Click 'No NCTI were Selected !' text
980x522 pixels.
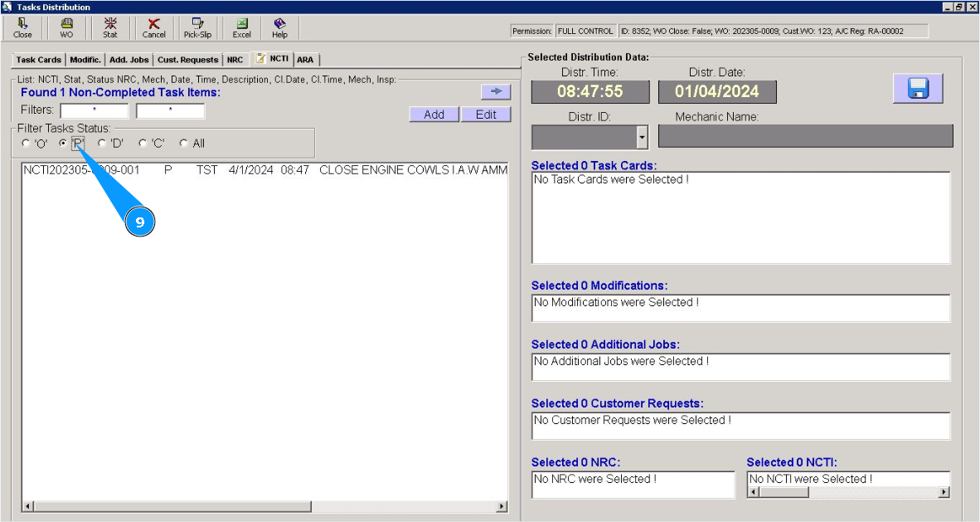click(x=810, y=479)
